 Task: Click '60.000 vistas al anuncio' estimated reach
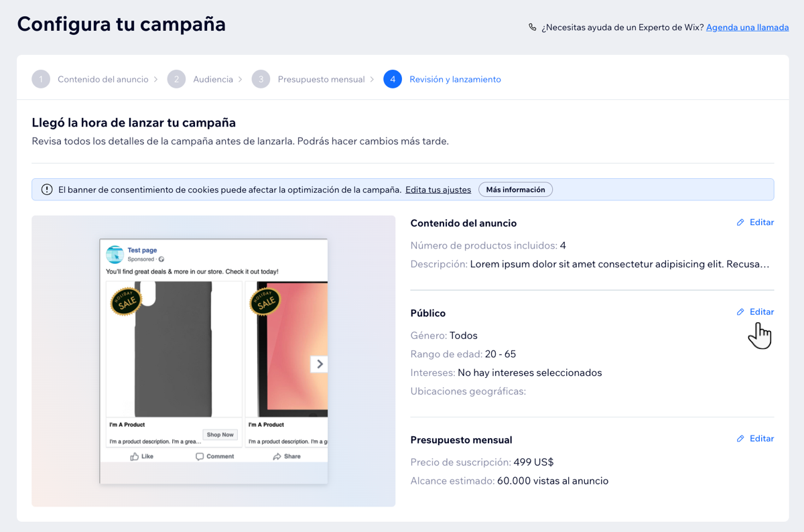(x=553, y=480)
